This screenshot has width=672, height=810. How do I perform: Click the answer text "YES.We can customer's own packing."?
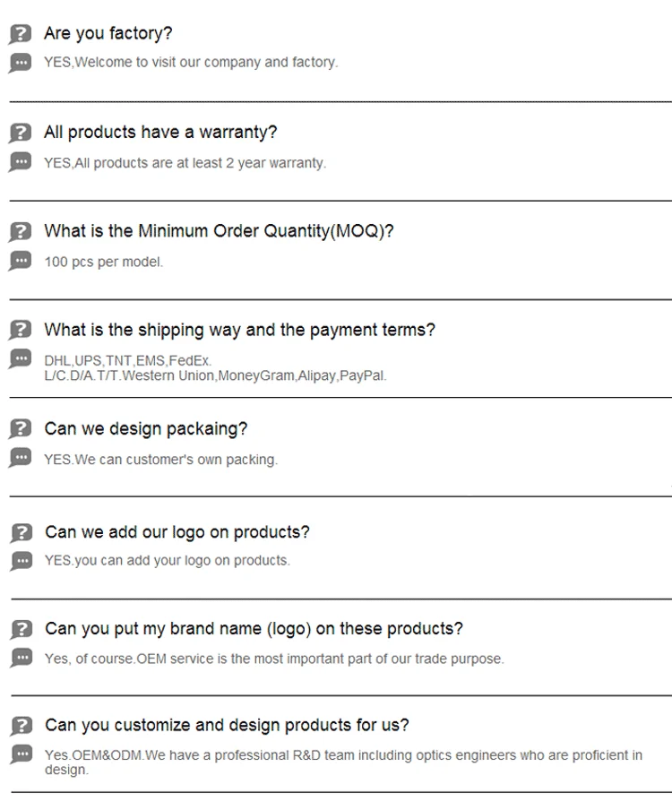[161, 460]
